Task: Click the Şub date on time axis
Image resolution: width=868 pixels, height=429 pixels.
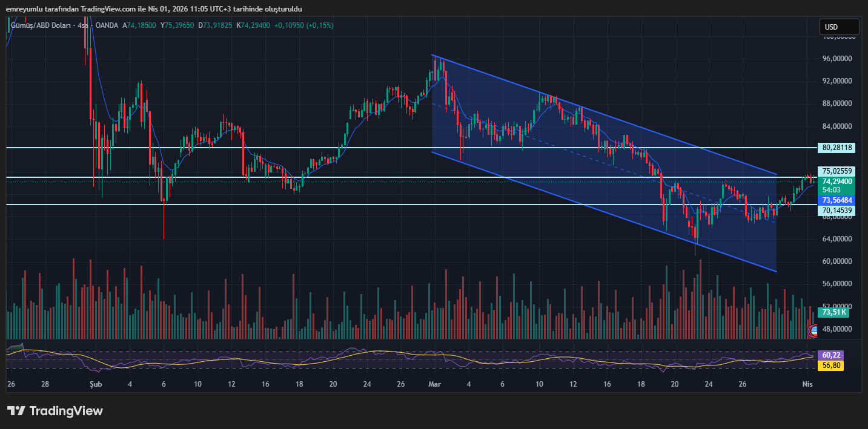Action: (95, 384)
